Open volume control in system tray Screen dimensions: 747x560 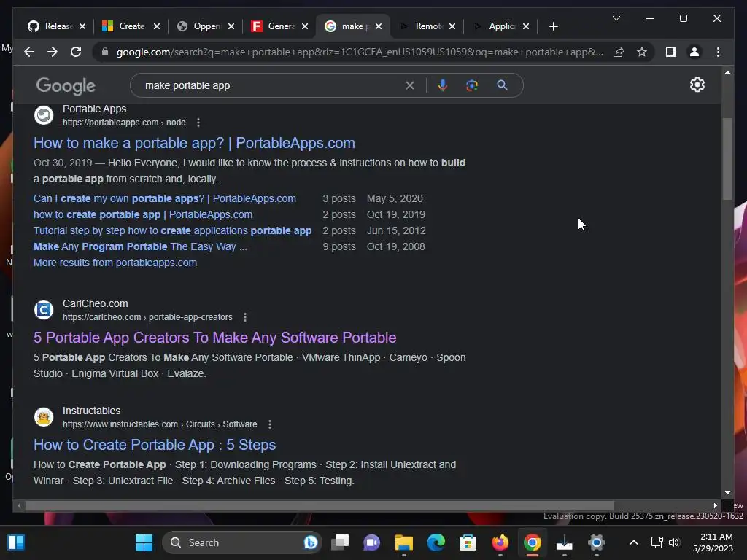(673, 542)
